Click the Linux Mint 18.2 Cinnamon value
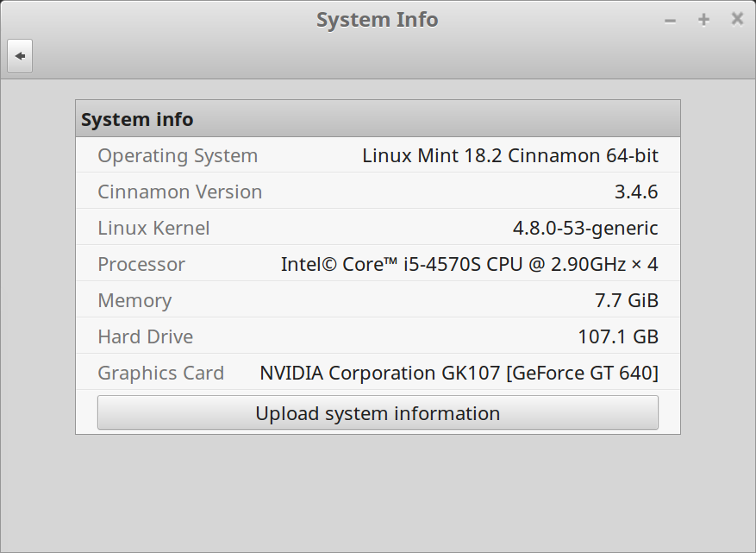The image size is (756, 553). point(509,156)
